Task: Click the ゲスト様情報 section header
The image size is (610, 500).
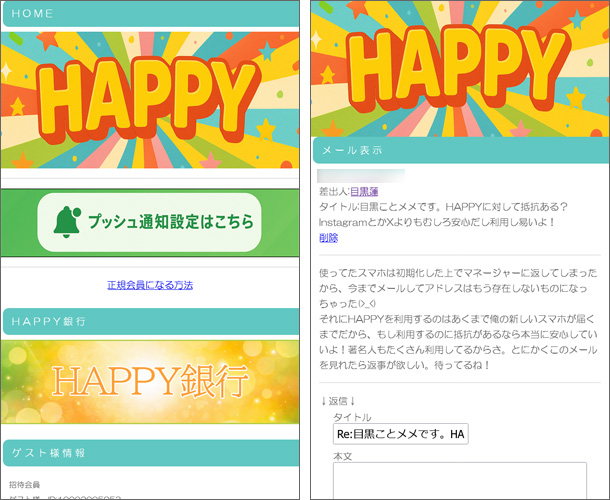Action: click(150, 453)
